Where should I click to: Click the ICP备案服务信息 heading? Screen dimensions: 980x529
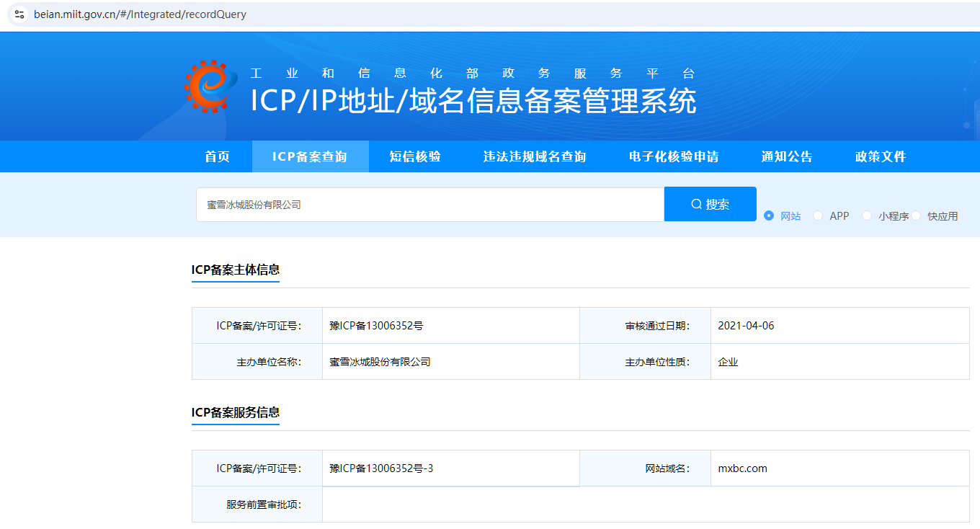coord(236,412)
